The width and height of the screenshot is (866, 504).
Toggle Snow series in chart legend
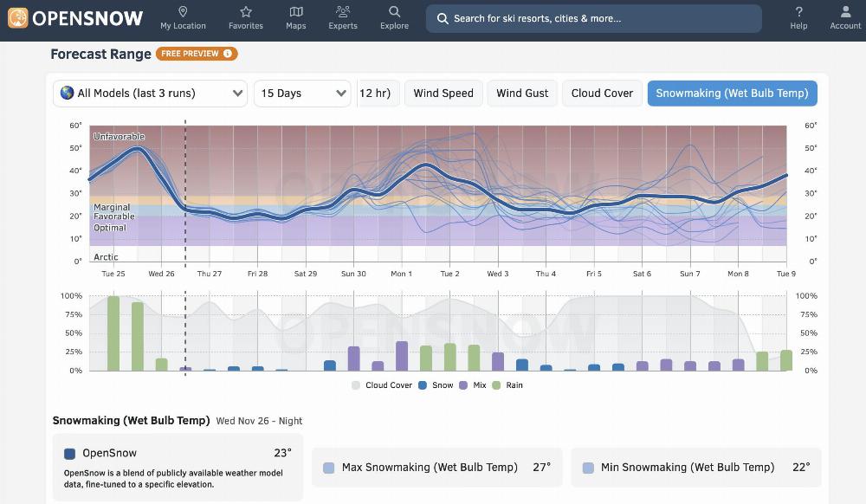click(436, 385)
